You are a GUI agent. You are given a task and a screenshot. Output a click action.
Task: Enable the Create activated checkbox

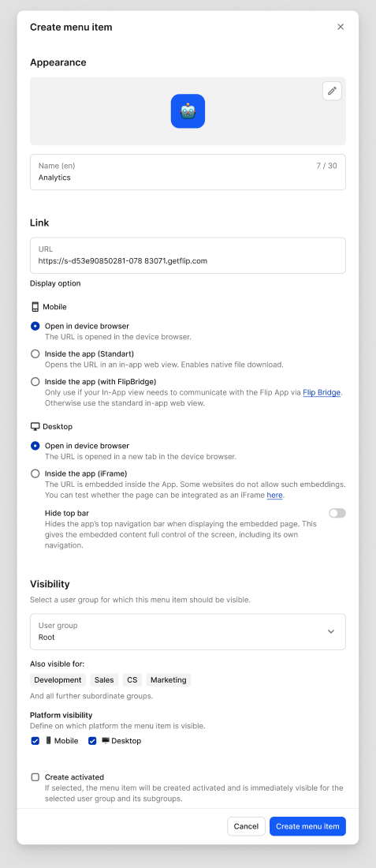click(35, 777)
